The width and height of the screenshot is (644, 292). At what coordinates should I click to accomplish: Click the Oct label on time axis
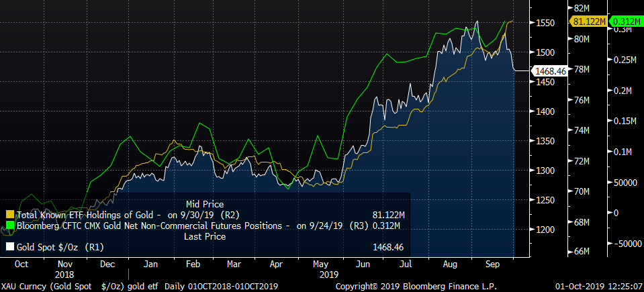pos(21,264)
